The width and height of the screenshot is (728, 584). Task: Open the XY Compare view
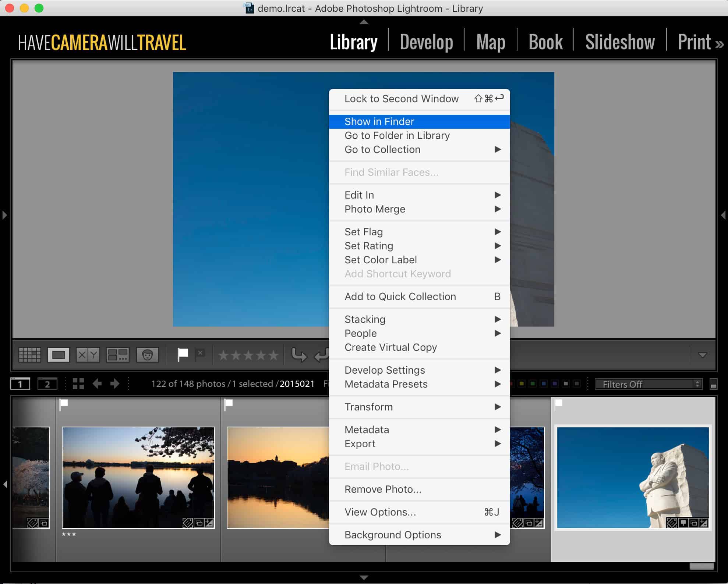click(88, 355)
